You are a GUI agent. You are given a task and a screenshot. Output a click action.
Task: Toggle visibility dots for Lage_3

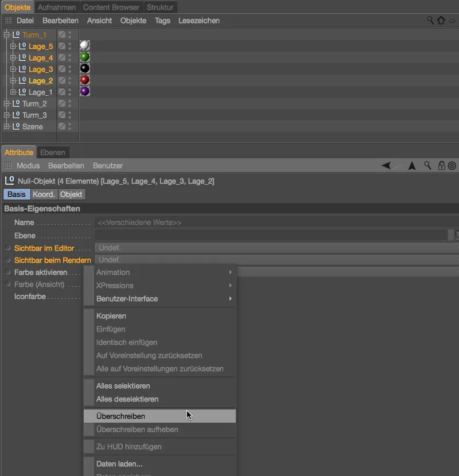70,69
